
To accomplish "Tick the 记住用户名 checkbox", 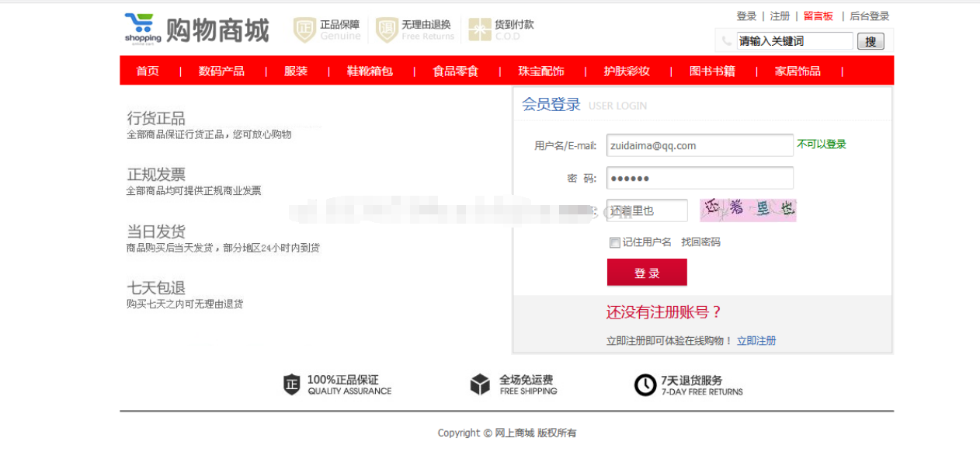I will click(x=615, y=242).
